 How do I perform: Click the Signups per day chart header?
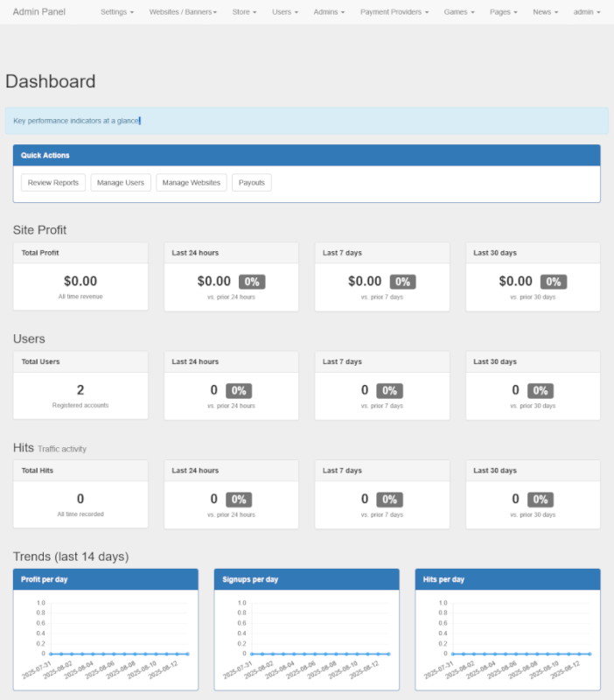click(306, 579)
